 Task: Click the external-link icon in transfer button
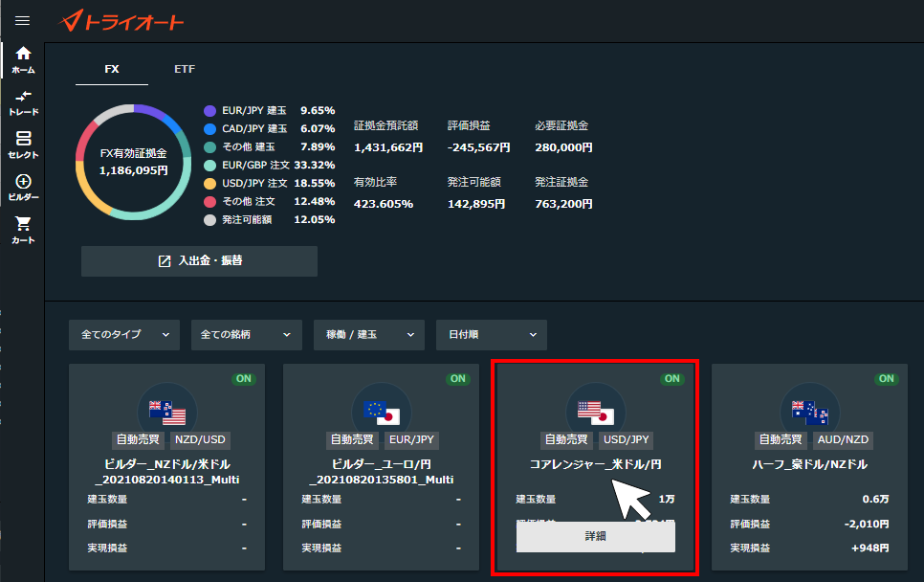tap(165, 261)
